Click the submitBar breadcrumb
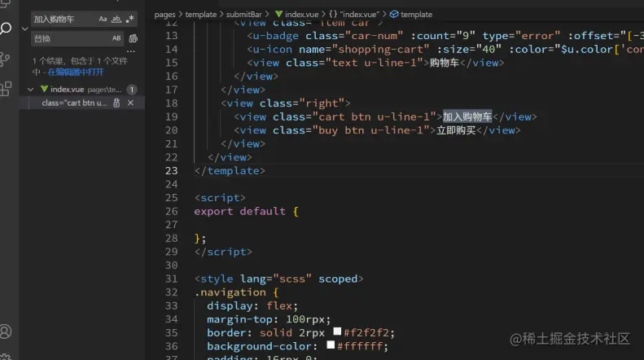 click(244, 15)
